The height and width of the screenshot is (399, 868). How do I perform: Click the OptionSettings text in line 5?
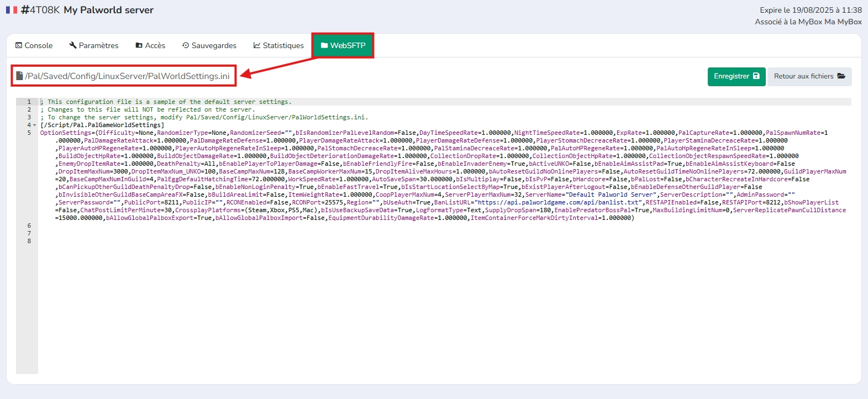[x=66, y=133]
